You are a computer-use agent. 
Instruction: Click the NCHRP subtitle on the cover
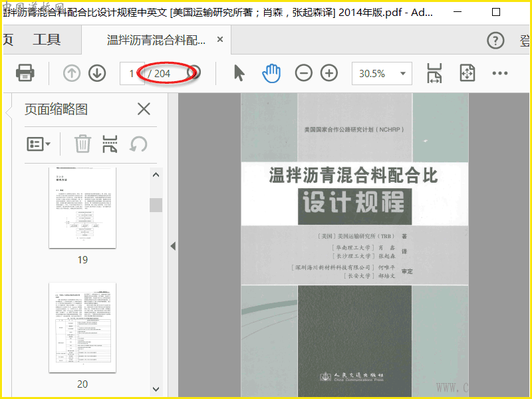(354, 130)
